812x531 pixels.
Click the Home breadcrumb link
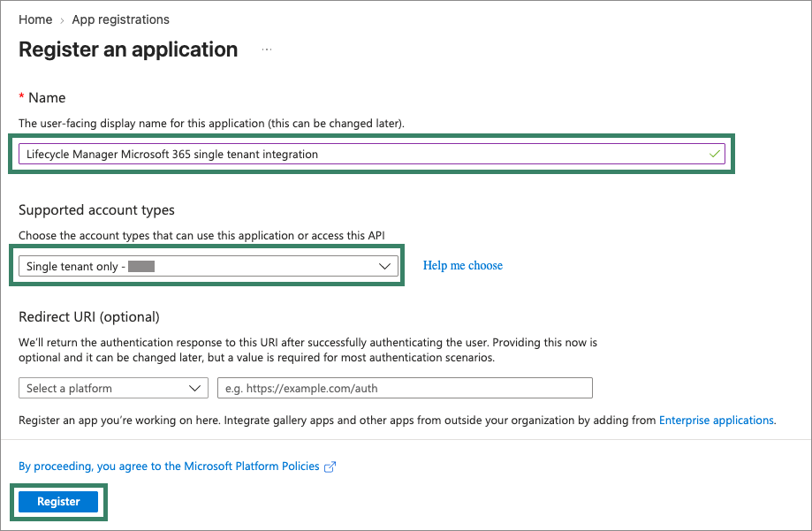coord(35,19)
